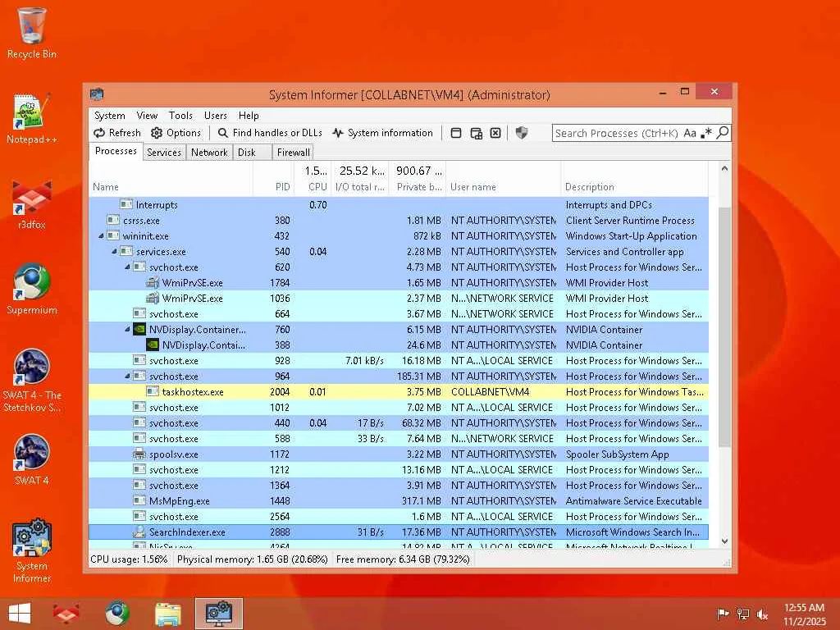Sort by the PID column header

[x=273, y=187]
